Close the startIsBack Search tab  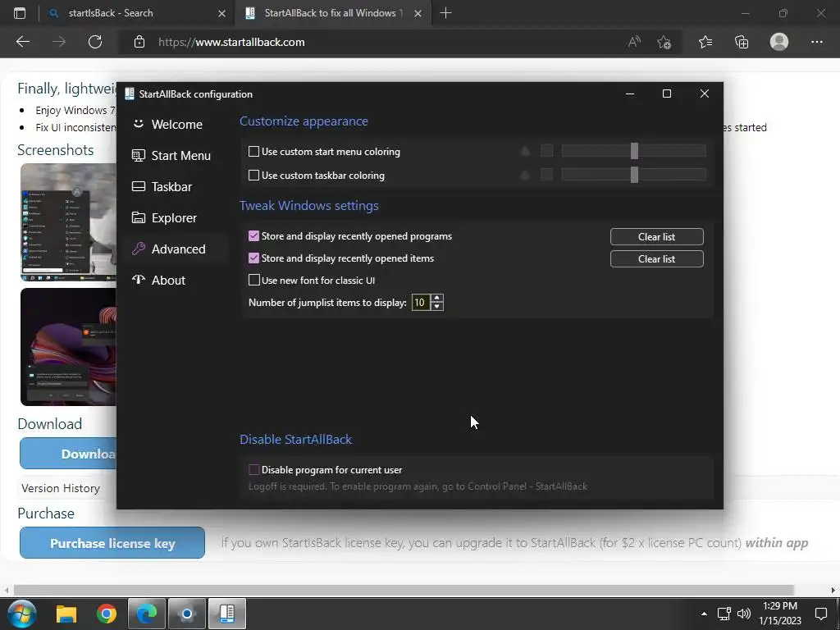tap(221, 13)
